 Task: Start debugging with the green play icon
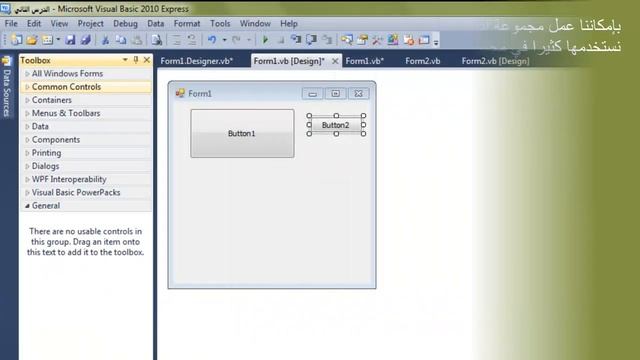coord(265,40)
